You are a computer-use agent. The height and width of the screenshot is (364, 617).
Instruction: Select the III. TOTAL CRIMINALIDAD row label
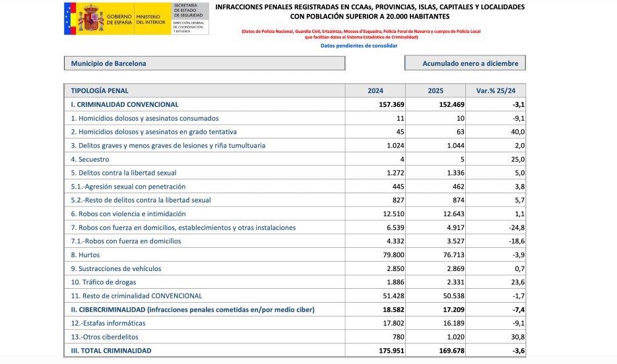point(111,350)
